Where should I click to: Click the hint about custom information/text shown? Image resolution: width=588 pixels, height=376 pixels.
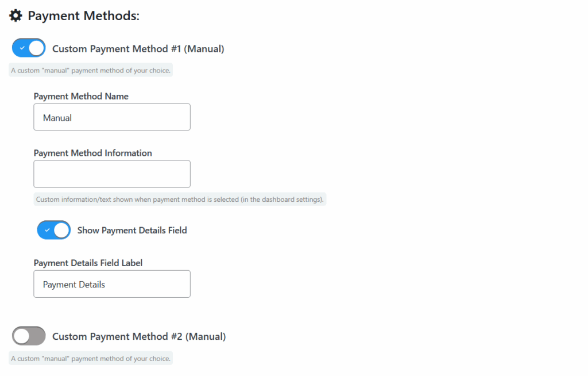coord(180,199)
